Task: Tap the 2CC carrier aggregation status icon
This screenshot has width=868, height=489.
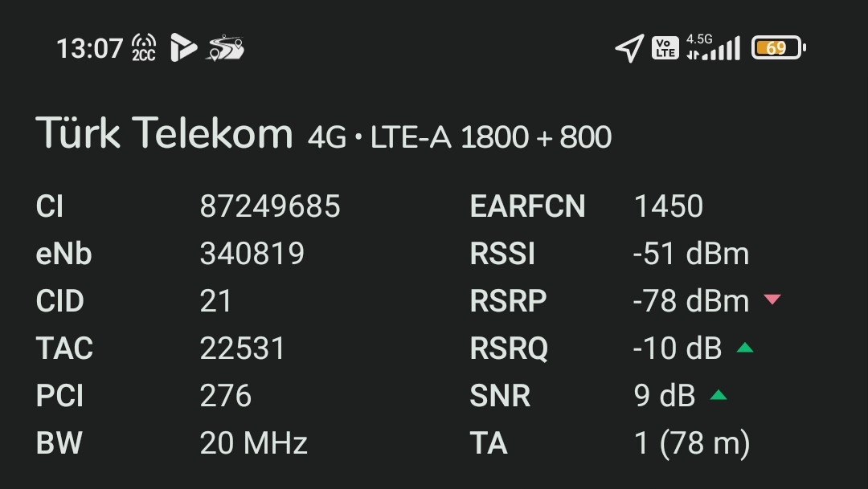Action: pyautogui.click(x=144, y=47)
